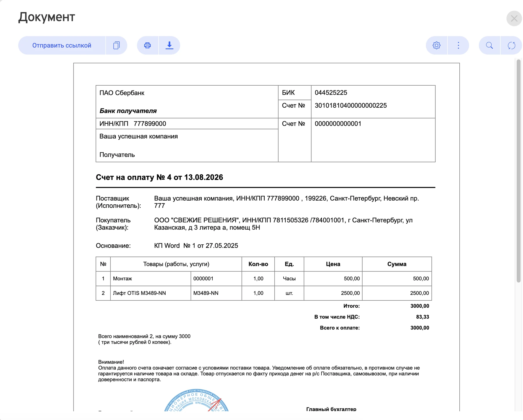
Task: Click the article code 0000001
Action: pos(203,279)
